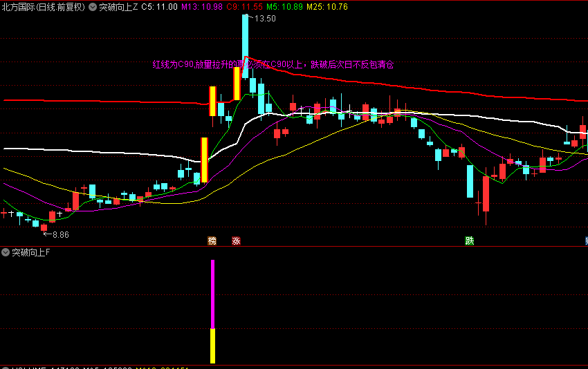Image resolution: width=588 pixels, height=369 pixels.
Task: Click the tall cyan candle peaking at 13.50
Action: click(x=246, y=46)
